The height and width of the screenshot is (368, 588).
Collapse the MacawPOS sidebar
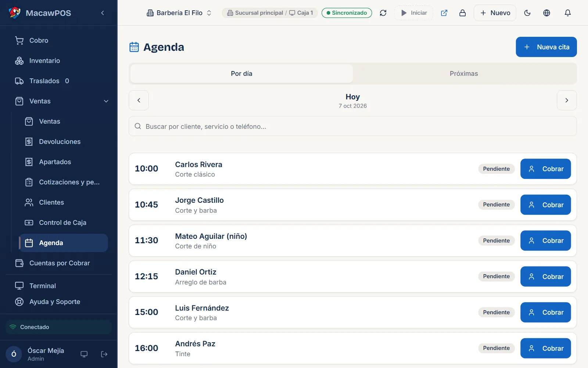[x=103, y=13]
